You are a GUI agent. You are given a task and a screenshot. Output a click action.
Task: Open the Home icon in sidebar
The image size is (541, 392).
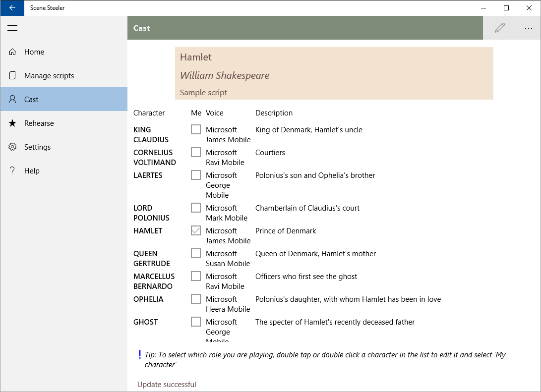[x=11, y=52]
